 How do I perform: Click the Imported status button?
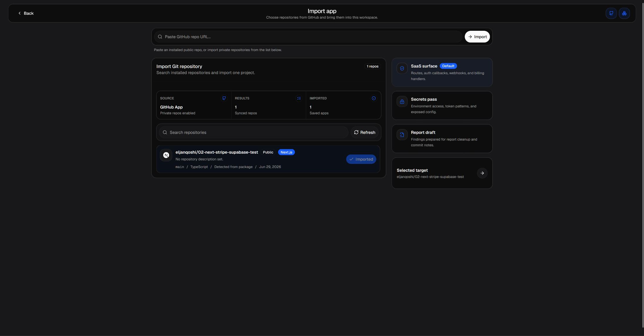click(361, 159)
